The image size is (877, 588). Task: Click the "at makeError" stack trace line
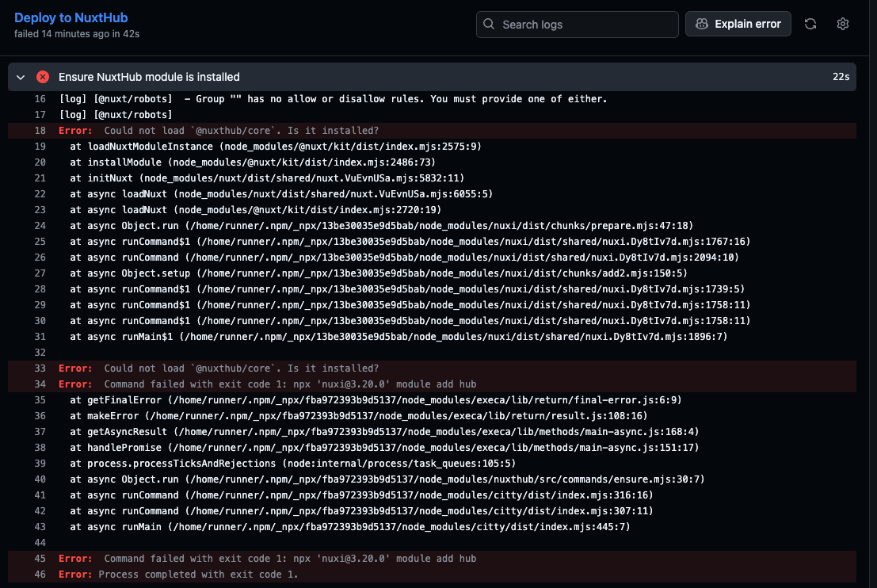(x=359, y=416)
